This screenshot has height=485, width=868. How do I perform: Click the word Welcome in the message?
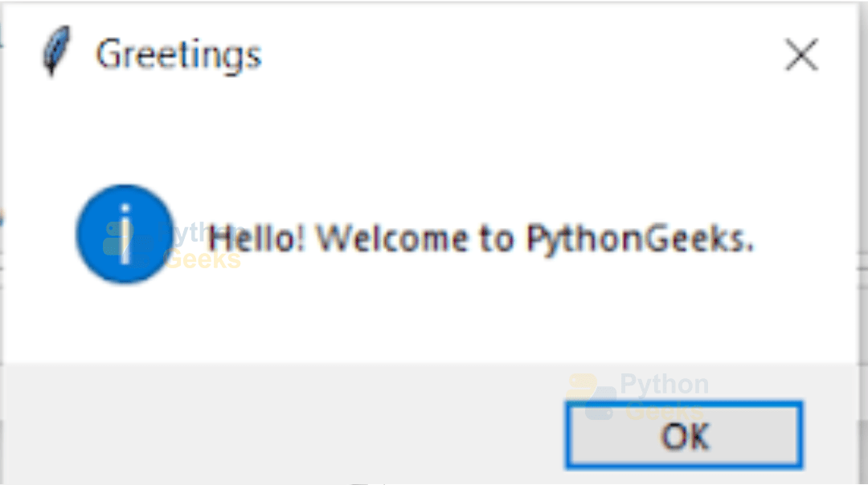point(392,238)
